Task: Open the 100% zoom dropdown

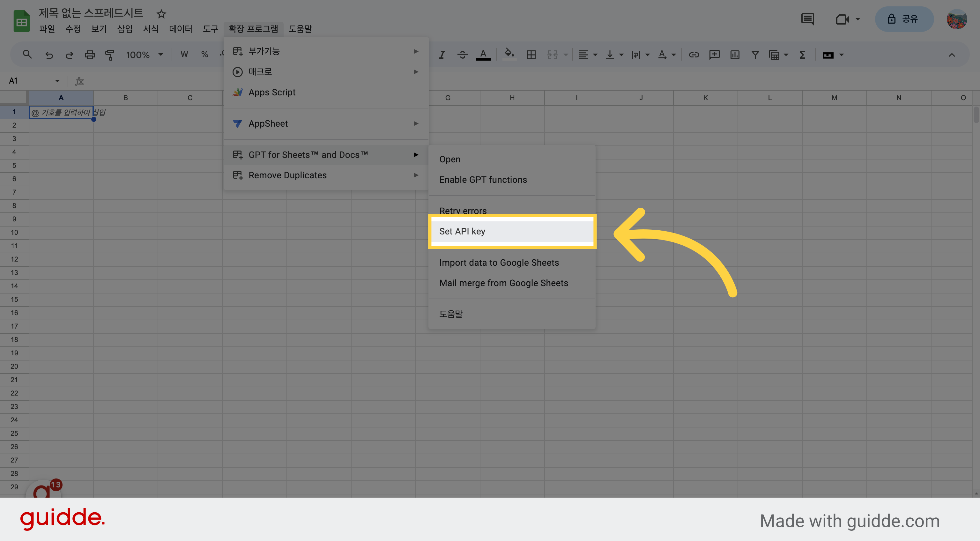Action: pos(145,55)
